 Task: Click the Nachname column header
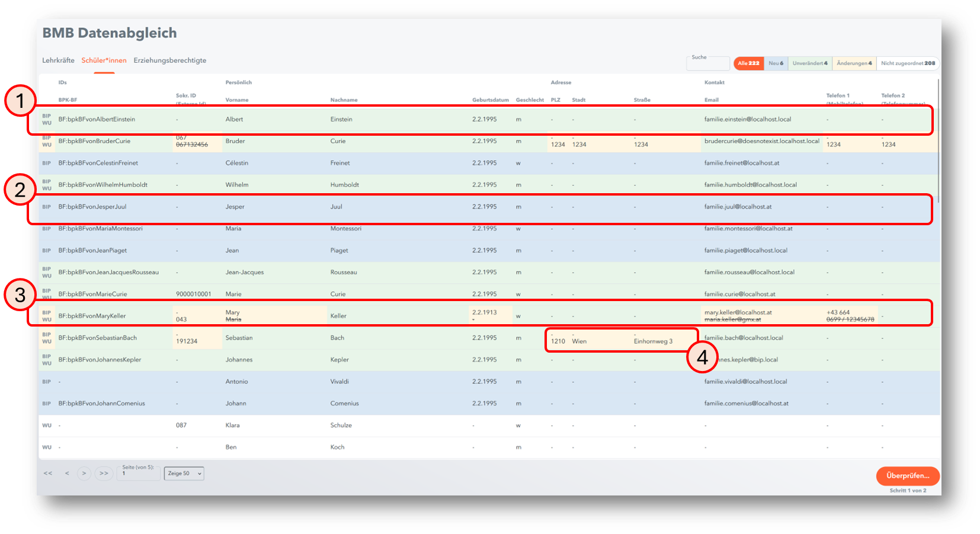pos(344,100)
